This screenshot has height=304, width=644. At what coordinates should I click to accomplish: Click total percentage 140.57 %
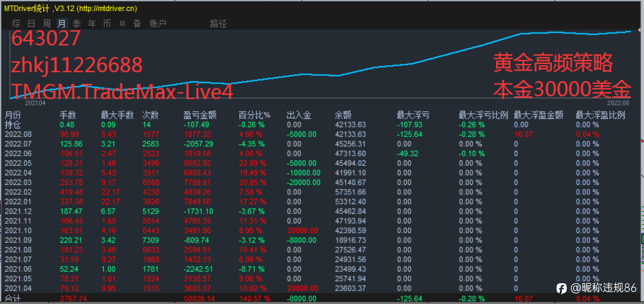pyautogui.click(x=254, y=299)
